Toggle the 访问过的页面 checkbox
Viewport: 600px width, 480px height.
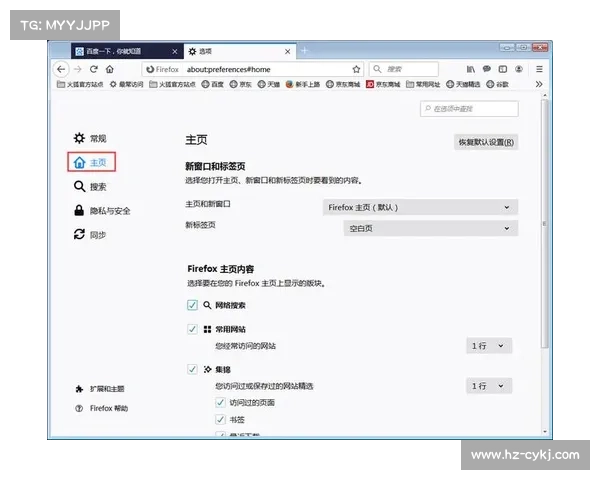pos(220,402)
